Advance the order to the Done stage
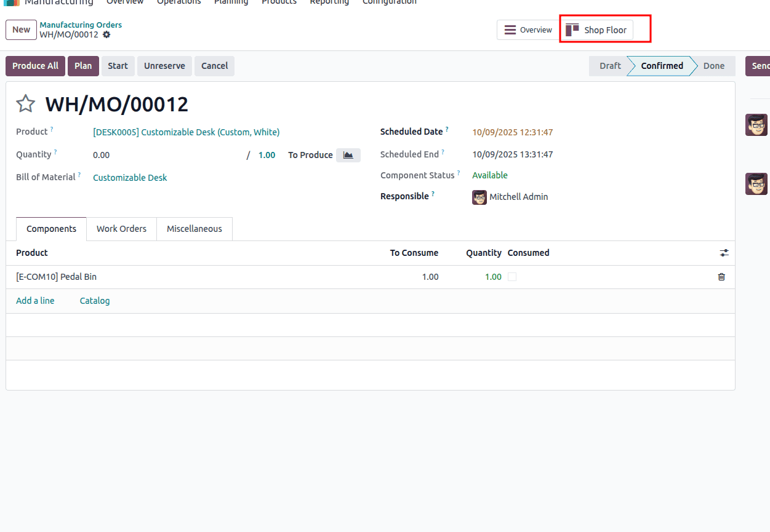 [x=713, y=66]
